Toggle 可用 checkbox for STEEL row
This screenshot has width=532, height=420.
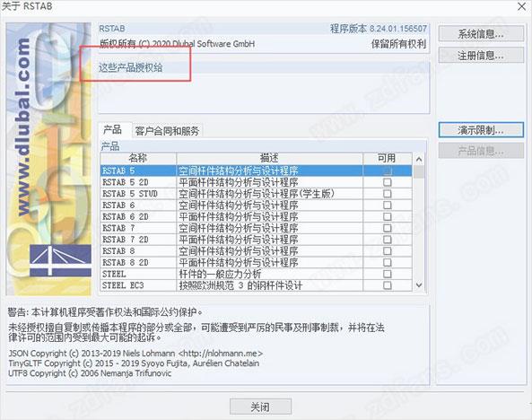pos(388,274)
